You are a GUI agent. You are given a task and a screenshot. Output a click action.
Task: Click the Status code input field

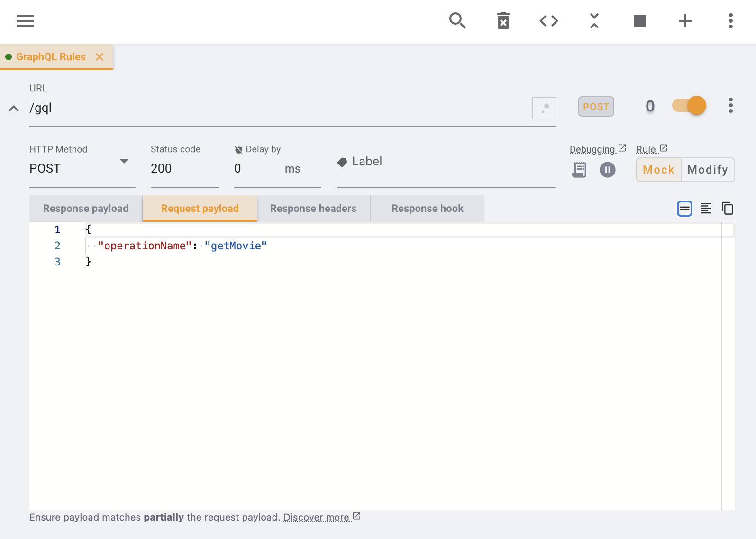(x=184, y=168)
